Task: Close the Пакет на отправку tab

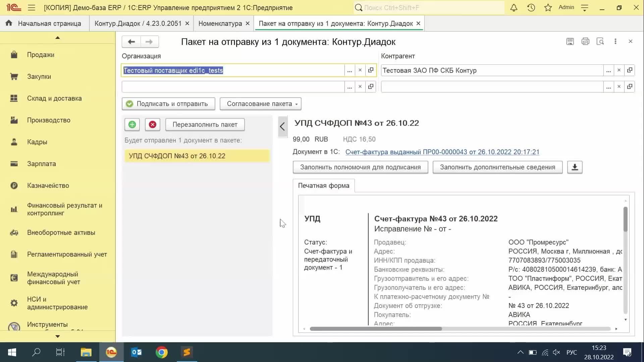Action: 418,23
